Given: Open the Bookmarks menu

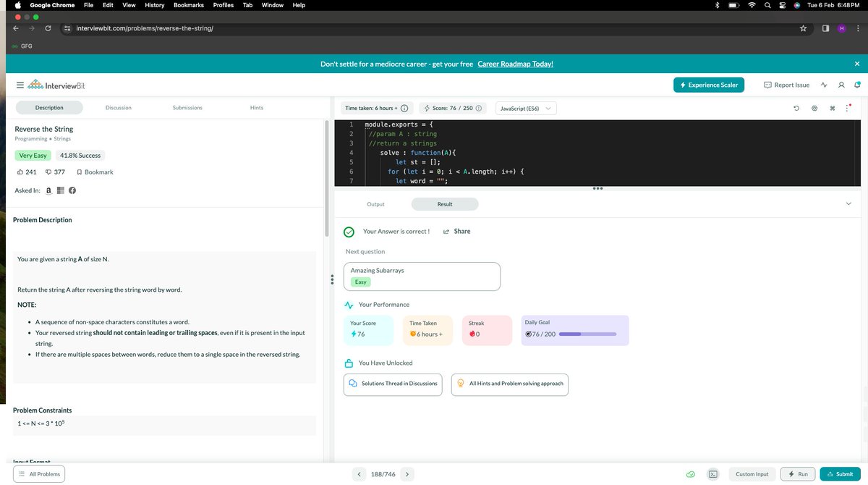Looking at the screenshot, I should click(x=188, y=5).
